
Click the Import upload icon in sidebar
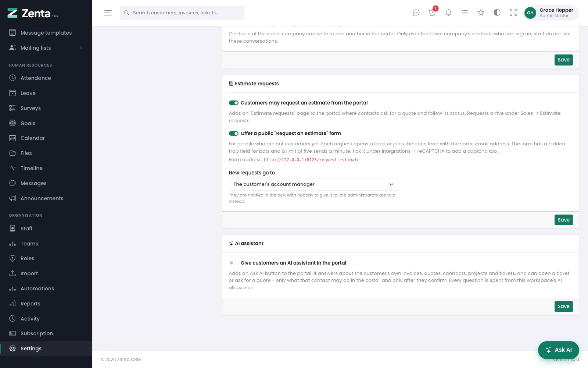[x=12, y=273]
